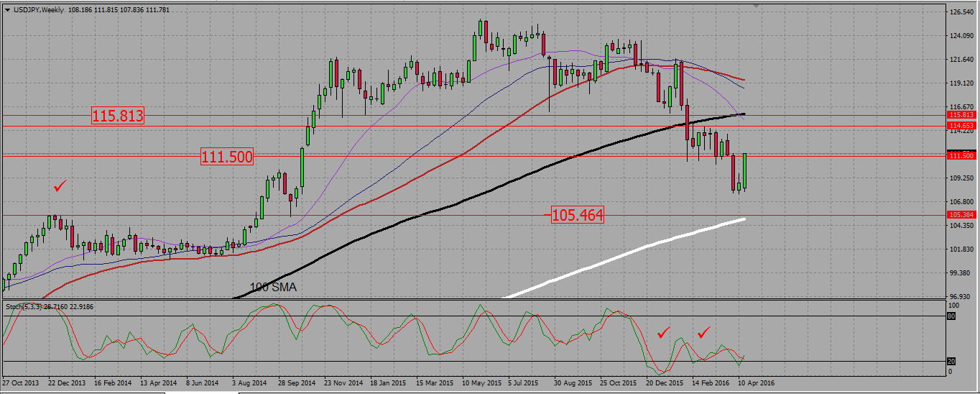
Task: Click the 18 Jan 2015 date label
Action: point(389,383)
